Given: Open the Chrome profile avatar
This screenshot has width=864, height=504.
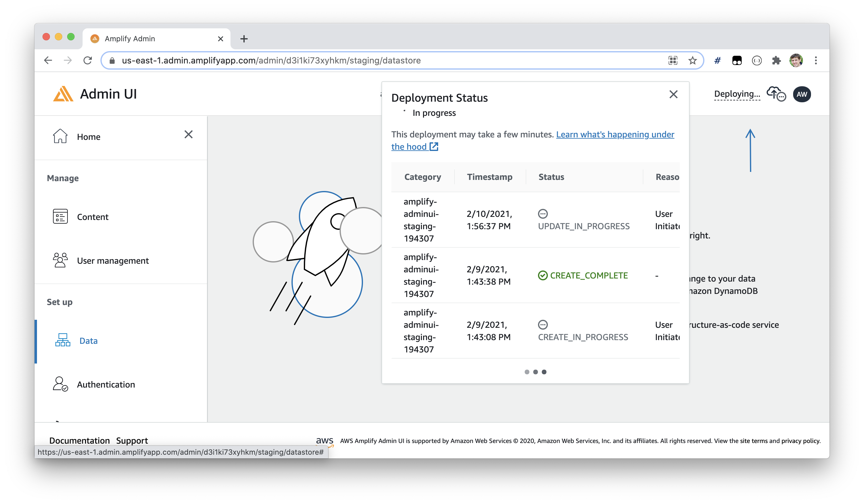Looking at the screenshot, I should pos(796,60).
